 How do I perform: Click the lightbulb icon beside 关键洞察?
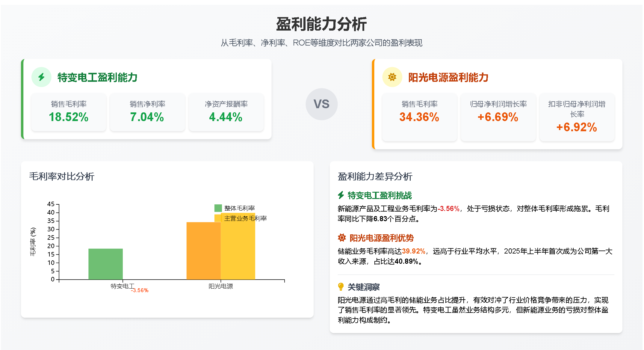341,287
